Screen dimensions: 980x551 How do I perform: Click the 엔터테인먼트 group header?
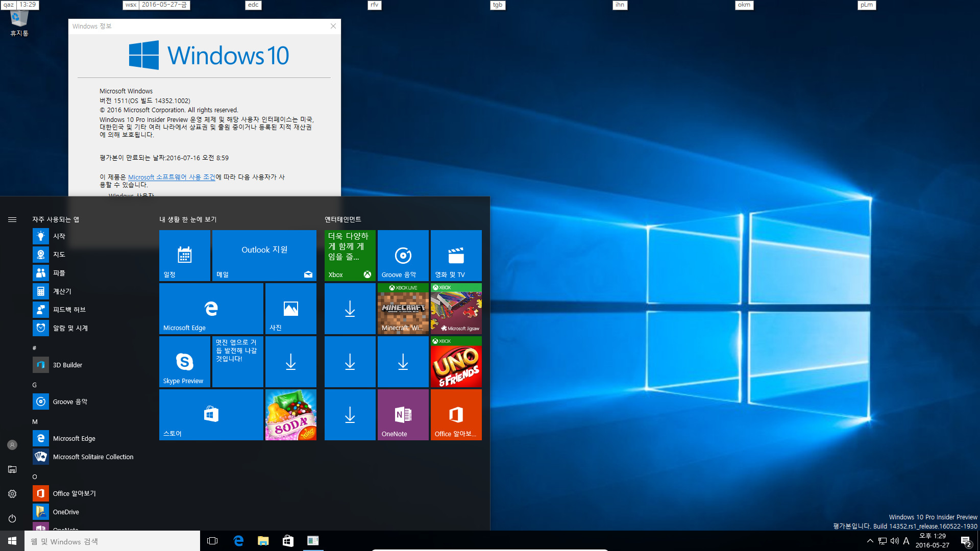click(343, 219)
